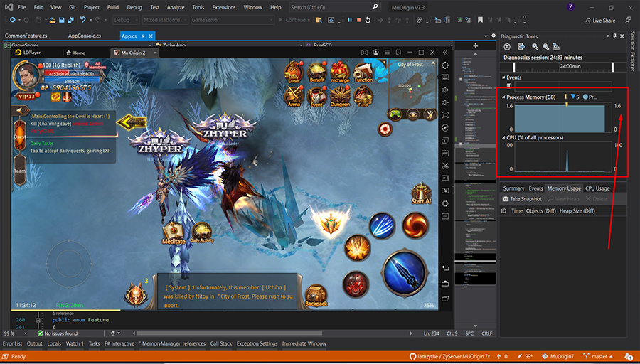Click the Dungeon icon in game
The image size is (640, 364).
[340, 95]
